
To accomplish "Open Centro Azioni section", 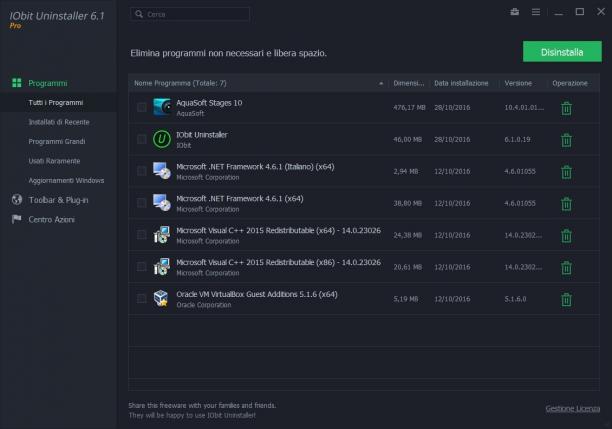I will coord(51,219).
